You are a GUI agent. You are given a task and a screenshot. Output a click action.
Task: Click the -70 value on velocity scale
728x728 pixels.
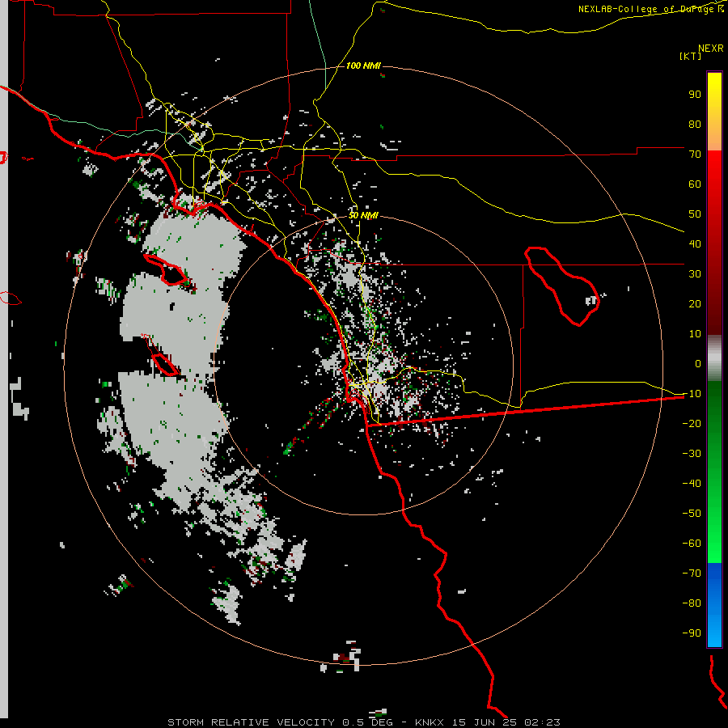692,574
